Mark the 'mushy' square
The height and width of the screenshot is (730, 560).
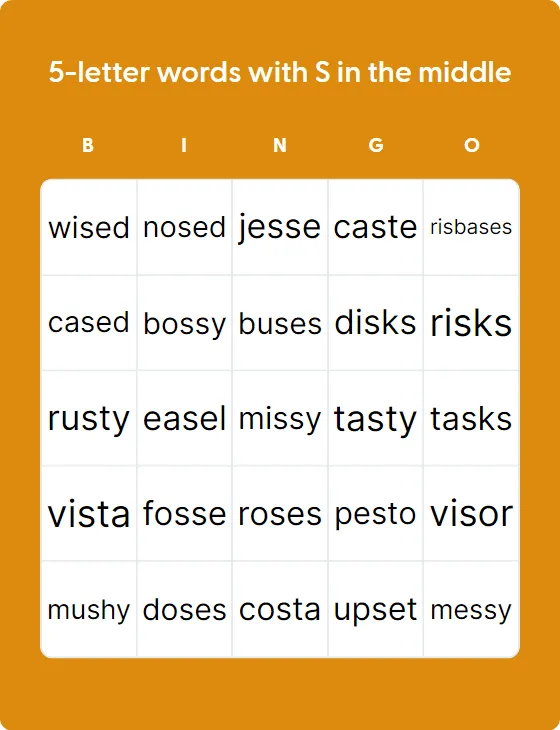(x=89, y=609)
